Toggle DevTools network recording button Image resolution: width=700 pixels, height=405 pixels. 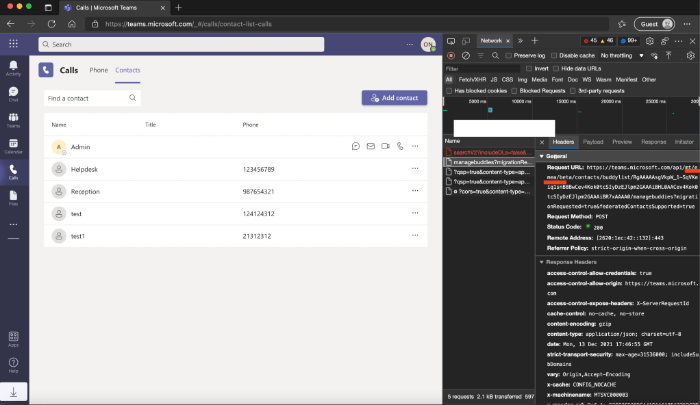click(451, 55)
